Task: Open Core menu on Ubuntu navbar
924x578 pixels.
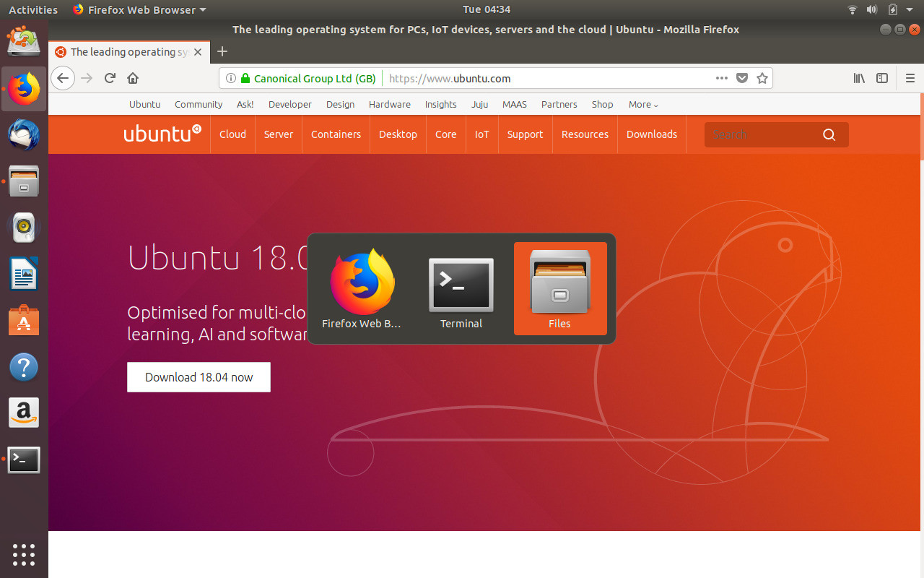Action: (x=446, y=134)
